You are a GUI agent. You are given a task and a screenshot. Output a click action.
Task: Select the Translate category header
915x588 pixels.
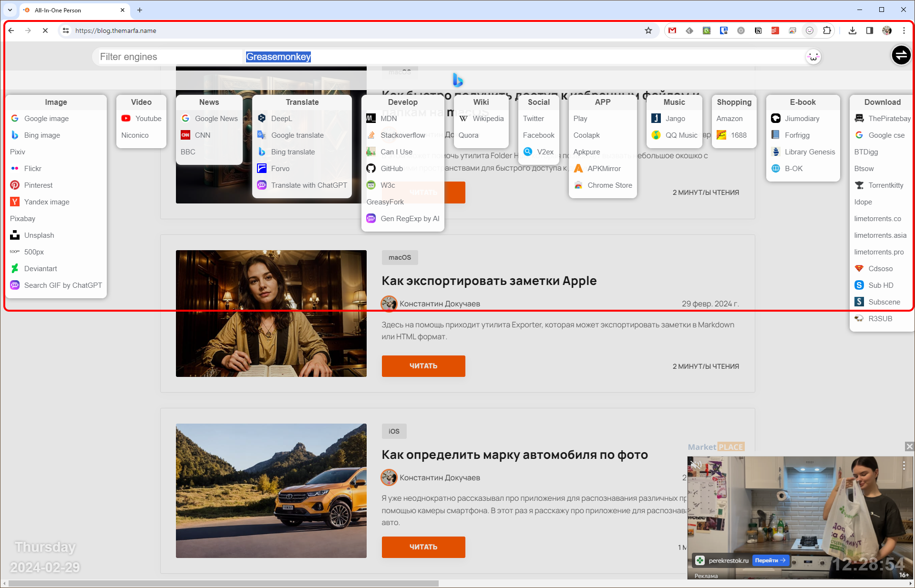tap(302, 102)
